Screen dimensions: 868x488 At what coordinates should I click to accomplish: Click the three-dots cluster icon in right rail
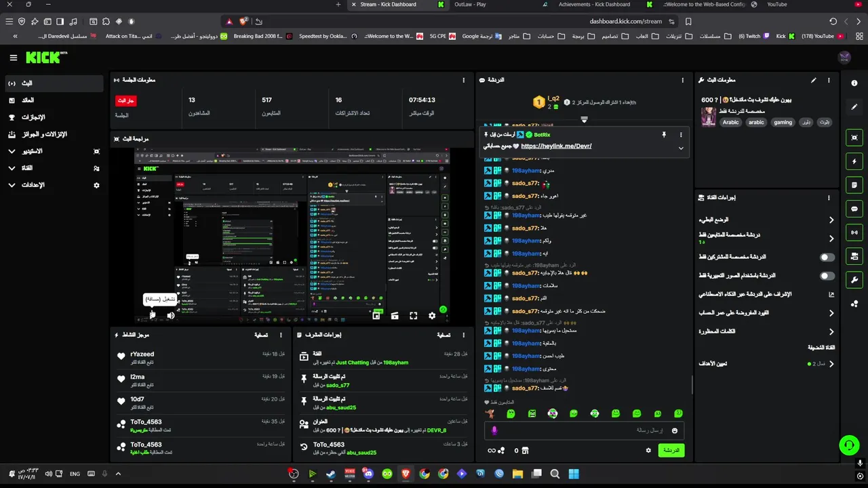(x=854, y=304)
